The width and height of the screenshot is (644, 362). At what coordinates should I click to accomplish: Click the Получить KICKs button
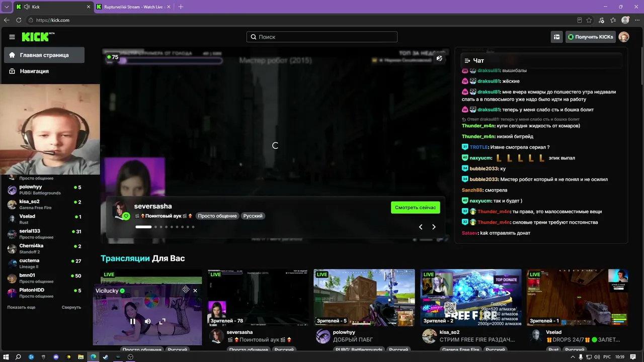pos(591,37)
